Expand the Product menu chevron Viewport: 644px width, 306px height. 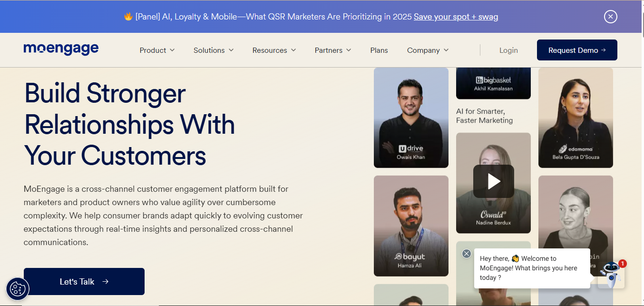pyautogui.click(x=172, y=50)
